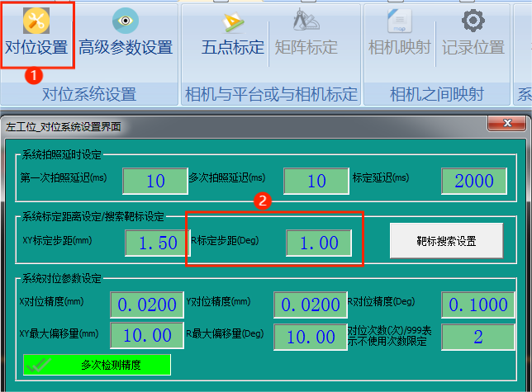Edit the 第一次拍照延迟 value field

(x=154, y=181)
